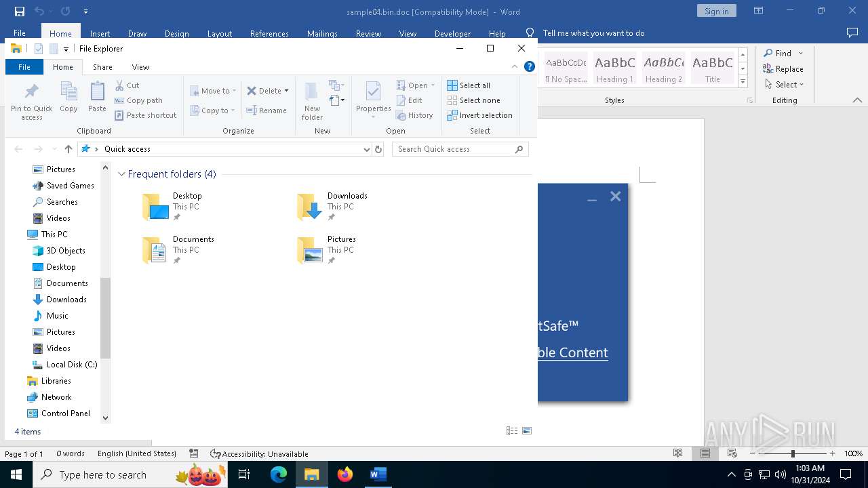Switch to Share tab in File Explorer
Screen dimensions: 868x488
(x=102, y=67)
